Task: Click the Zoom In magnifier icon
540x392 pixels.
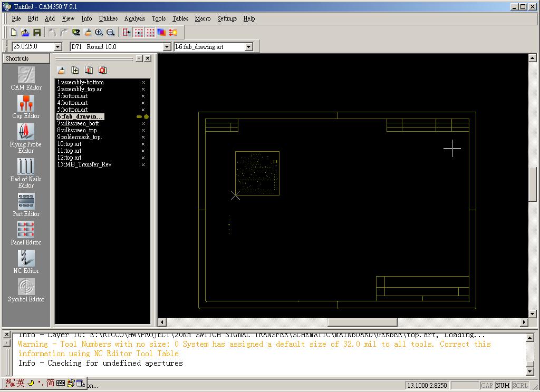Action: (99, 33)
